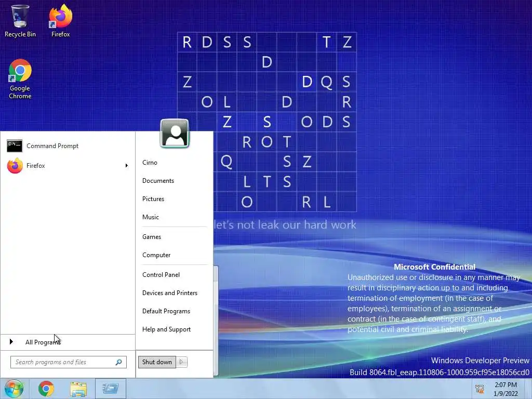
Task: Open Help and Support
Action: coord(166,329)
